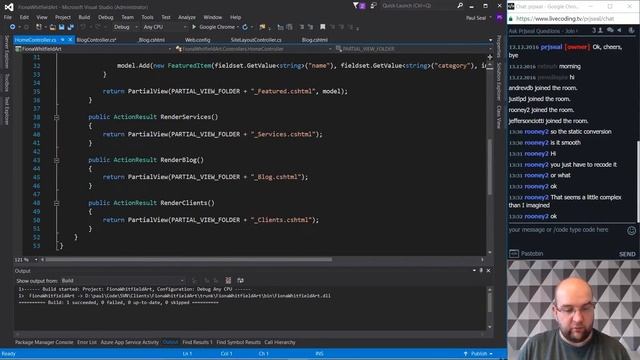640x360 pixels.
Task: Switch to the BlogController.cs tab
Action: click(96, 40)
